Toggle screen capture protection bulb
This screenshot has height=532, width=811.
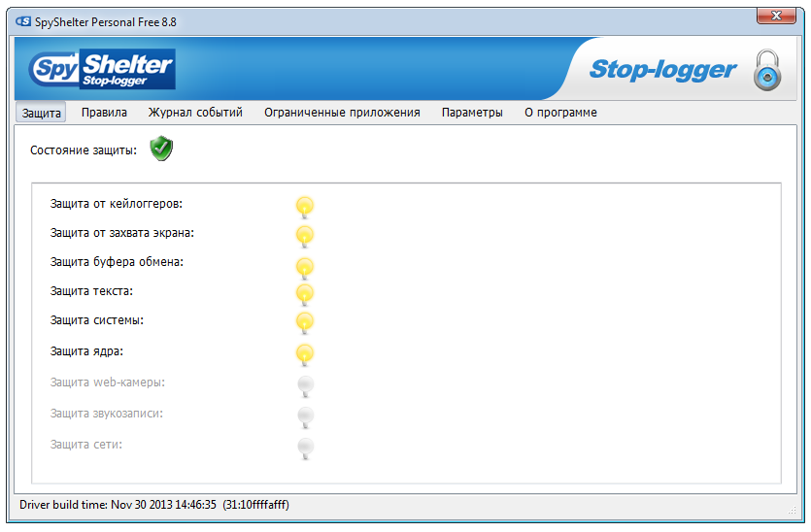click(x=305, y=236)
